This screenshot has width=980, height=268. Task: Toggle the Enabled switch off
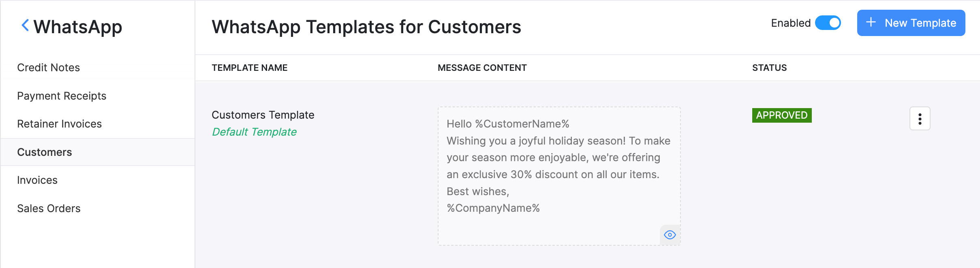pyautogui.click(x=828, y=23)
